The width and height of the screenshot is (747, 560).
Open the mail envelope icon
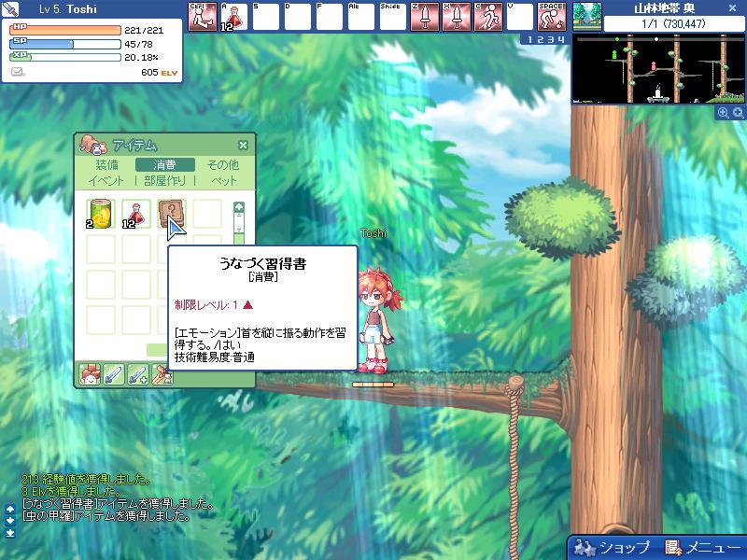pyautogui.click(x=18, y=72)
